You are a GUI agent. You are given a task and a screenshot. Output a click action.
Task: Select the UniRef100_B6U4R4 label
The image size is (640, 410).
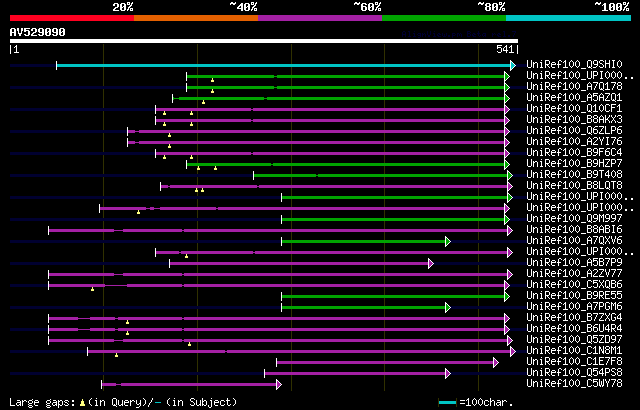pos(574,329)
